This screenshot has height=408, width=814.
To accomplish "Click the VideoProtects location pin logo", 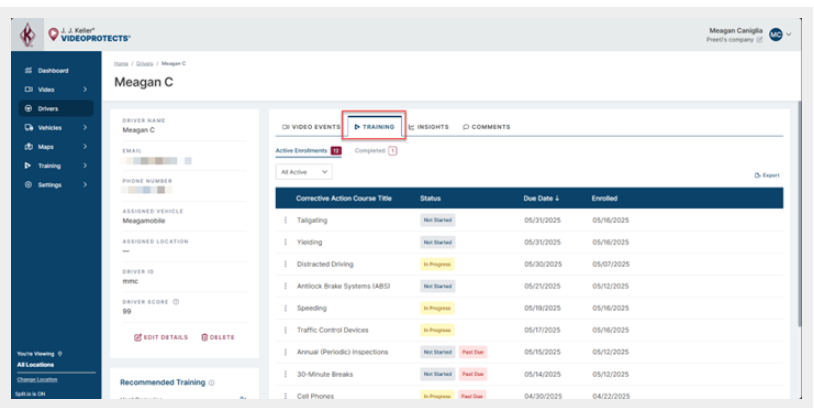I will pos(53,35).
